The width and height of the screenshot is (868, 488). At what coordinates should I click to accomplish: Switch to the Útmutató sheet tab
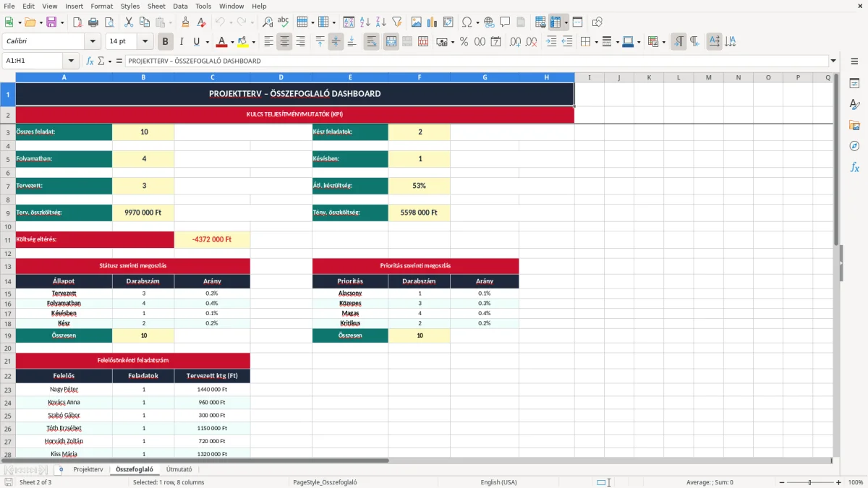(179, 469)
